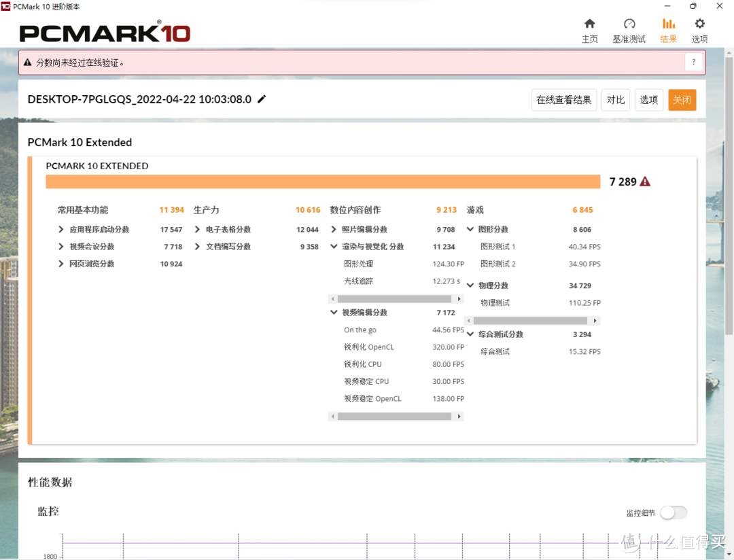Click the orange overall score bar
The image size is (734, 560).
pyautogui.click(x=323, y=181)
